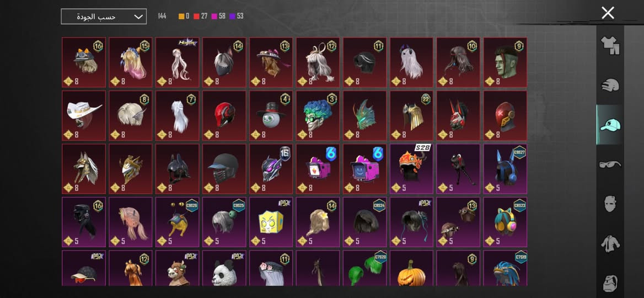Open the outfits category in sidebar
Viewport: 644px width, 298px height.
coord(610,45)
